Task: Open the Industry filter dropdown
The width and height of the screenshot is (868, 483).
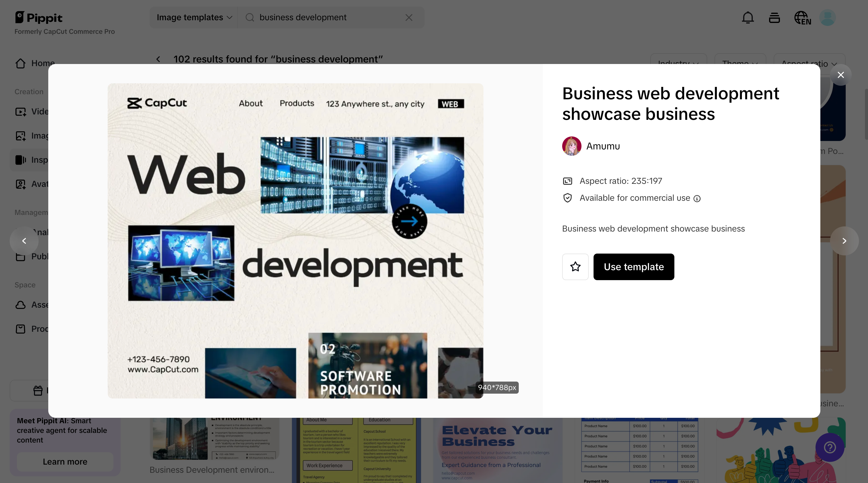Action: 678,64
